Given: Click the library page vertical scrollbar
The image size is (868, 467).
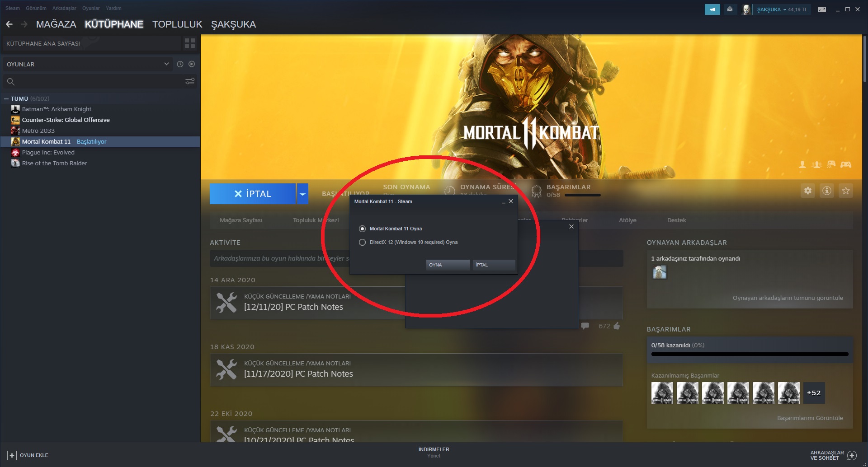Looking at the screenshot, I should pos(865,59).
